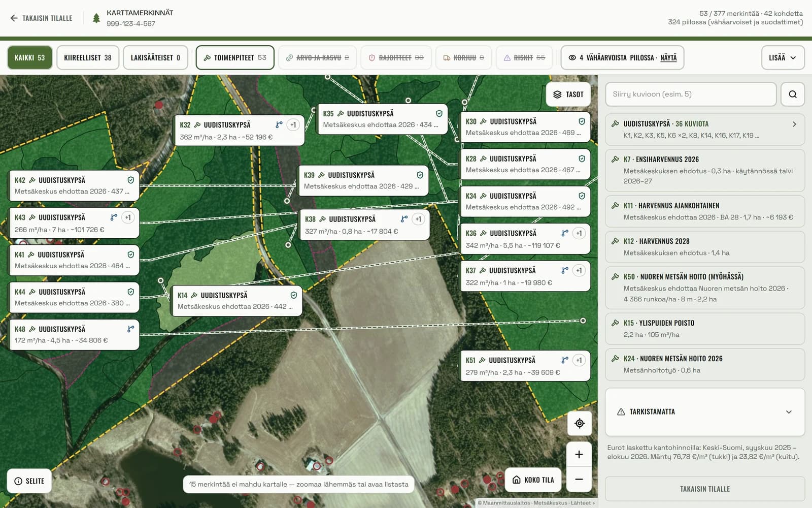Image resolution: width=812 pixels, height=508 pixels.
Task: Click the tree logo icon in header
Action: point(96,18)
